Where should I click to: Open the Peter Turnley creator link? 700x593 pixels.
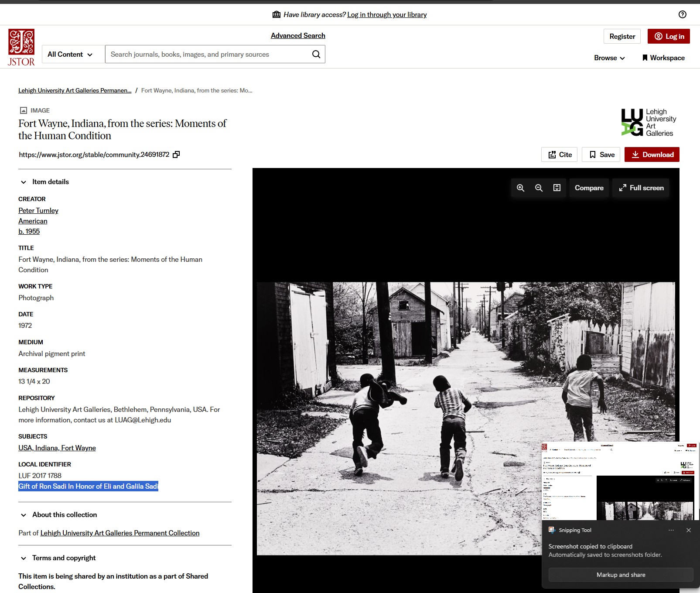pyautogui.click(x=38, y=210)
